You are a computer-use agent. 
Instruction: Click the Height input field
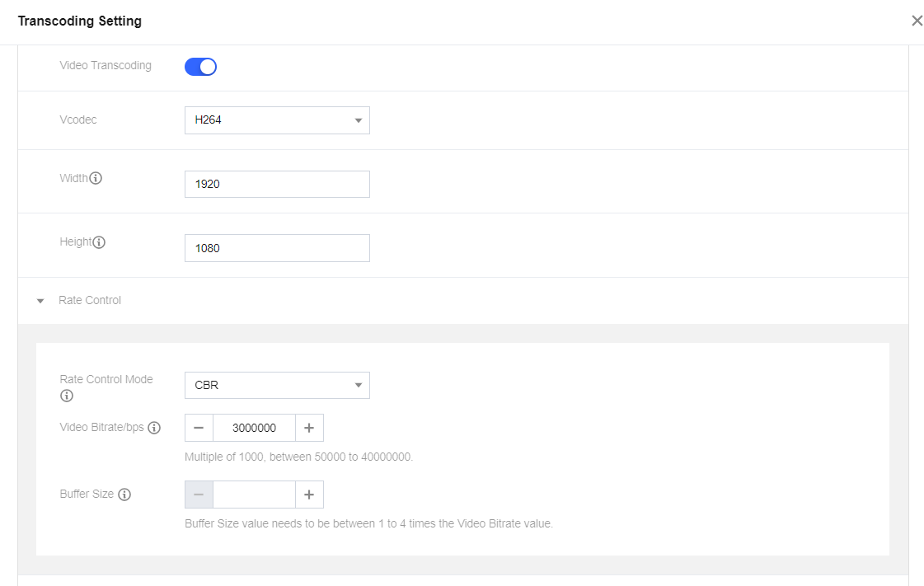click(277, 248)
